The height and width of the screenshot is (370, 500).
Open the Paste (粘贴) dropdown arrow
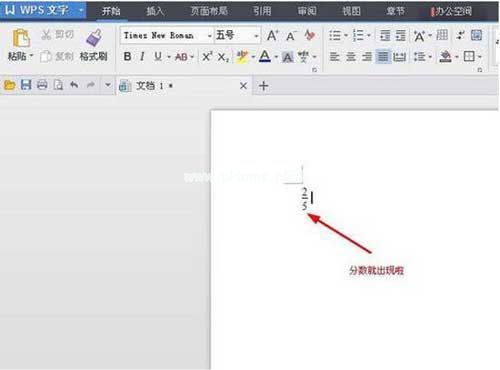pos(32,55)
